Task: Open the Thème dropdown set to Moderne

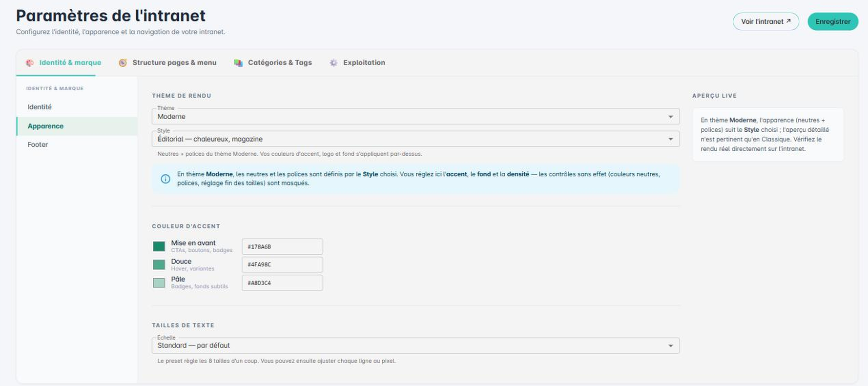Action: 415,117
